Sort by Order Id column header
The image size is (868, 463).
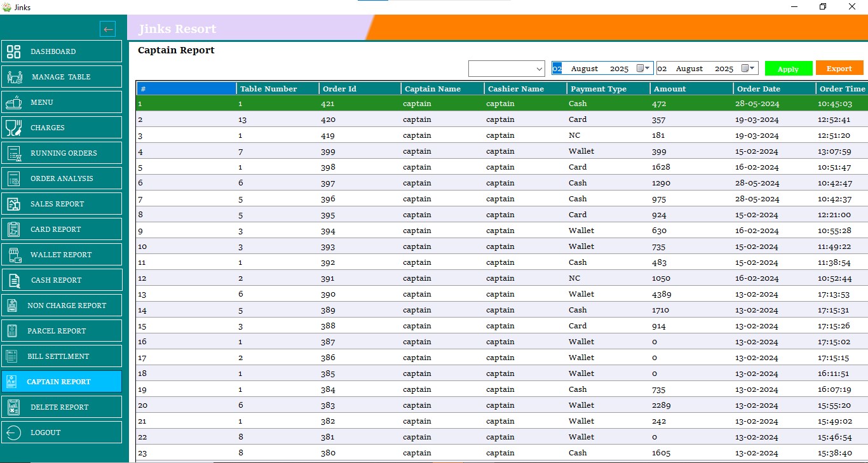click(x=360, y=89)
